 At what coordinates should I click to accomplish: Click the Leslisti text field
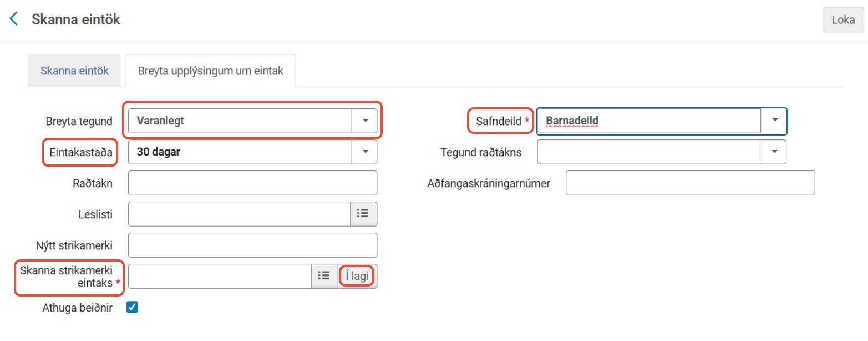click(x=240, y=214)
